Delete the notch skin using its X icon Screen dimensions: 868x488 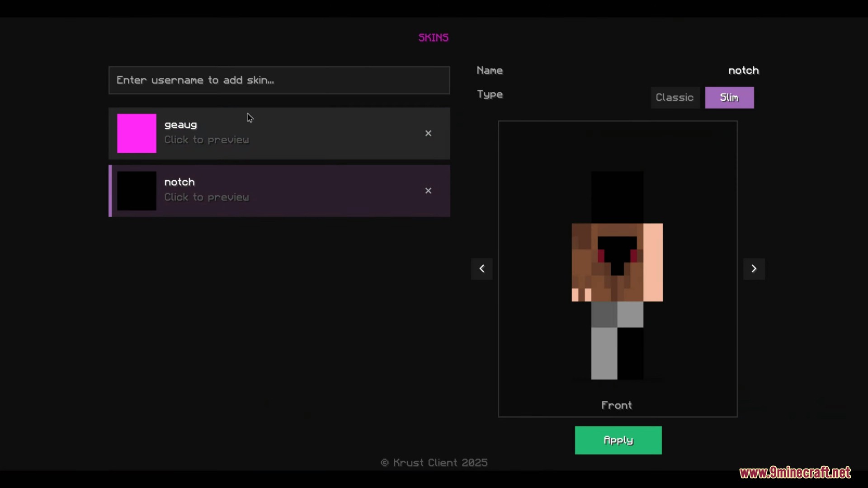pos(428,191)
